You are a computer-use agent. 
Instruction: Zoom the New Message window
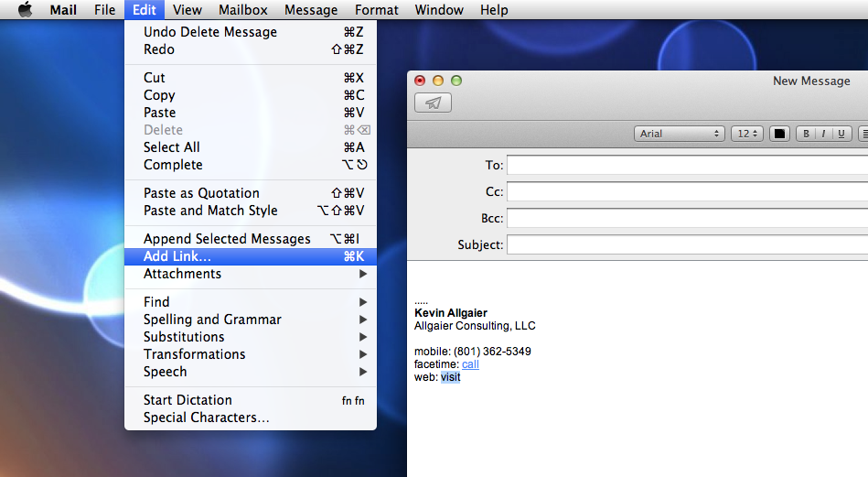point(456,81)
